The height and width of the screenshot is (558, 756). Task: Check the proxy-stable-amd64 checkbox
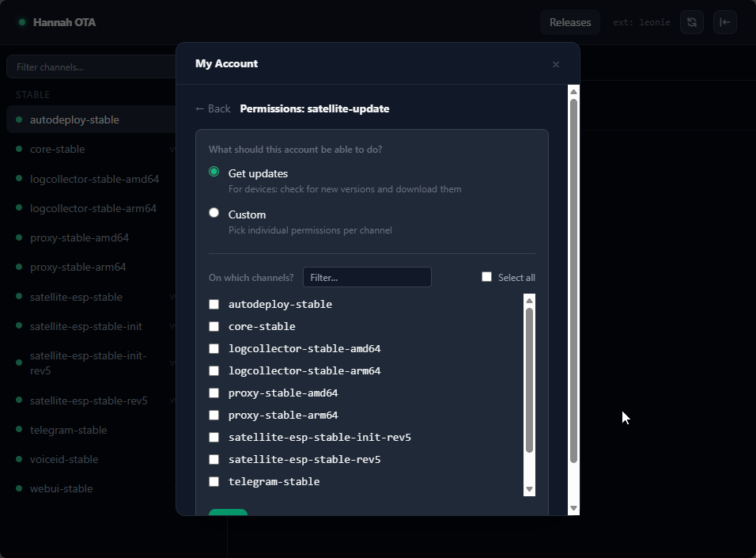pos(214,393)
